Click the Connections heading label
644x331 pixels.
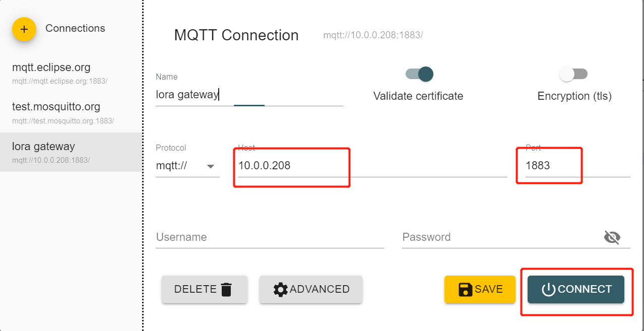click(x=75, y=28)
